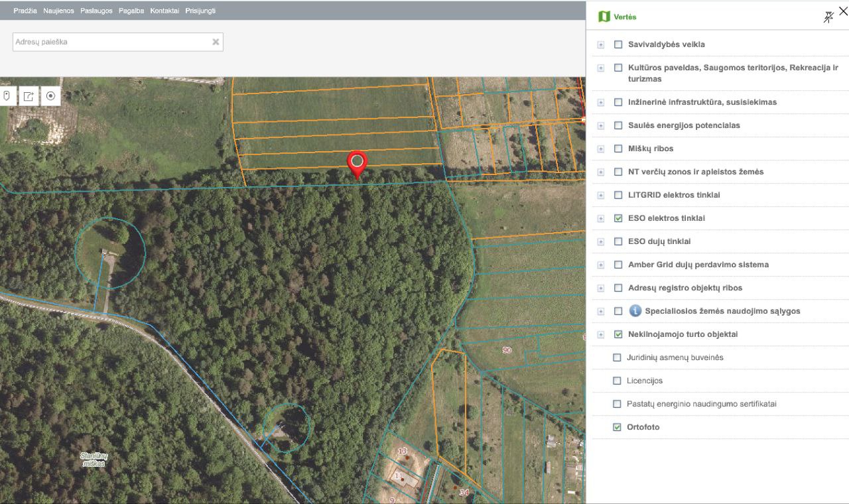Close the Vertės layers panel
849x504 pixels.
coord(843,11)
